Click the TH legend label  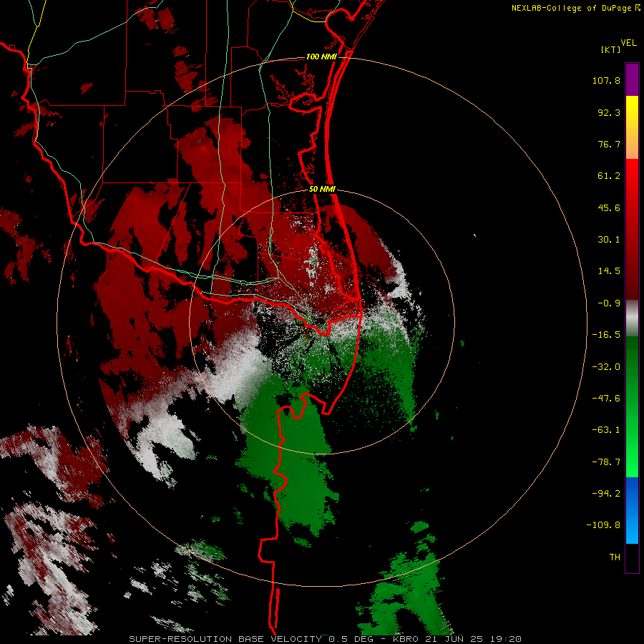click(615, 557)
